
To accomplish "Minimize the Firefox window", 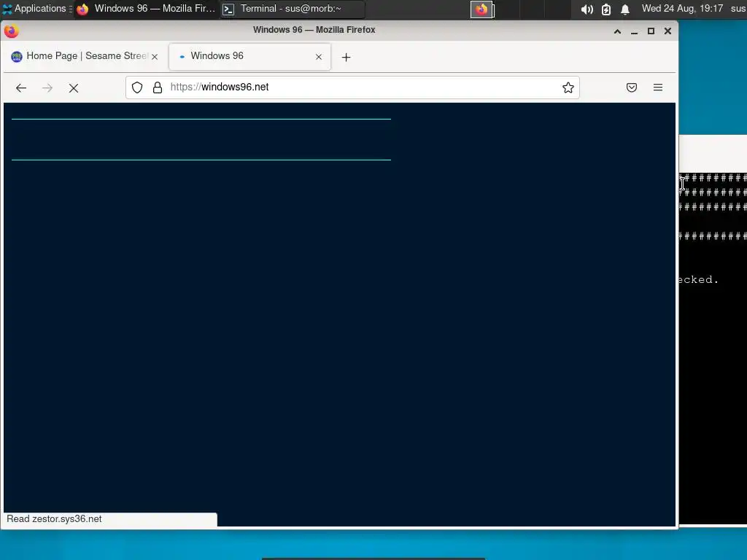I will click(x=634, y=31).
